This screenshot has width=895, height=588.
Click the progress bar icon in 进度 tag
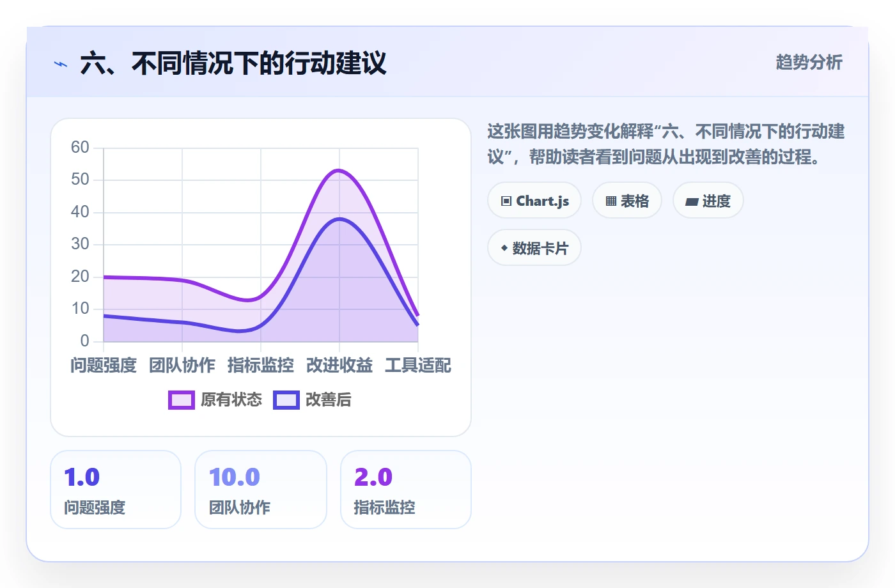click(x=692, y=202)
